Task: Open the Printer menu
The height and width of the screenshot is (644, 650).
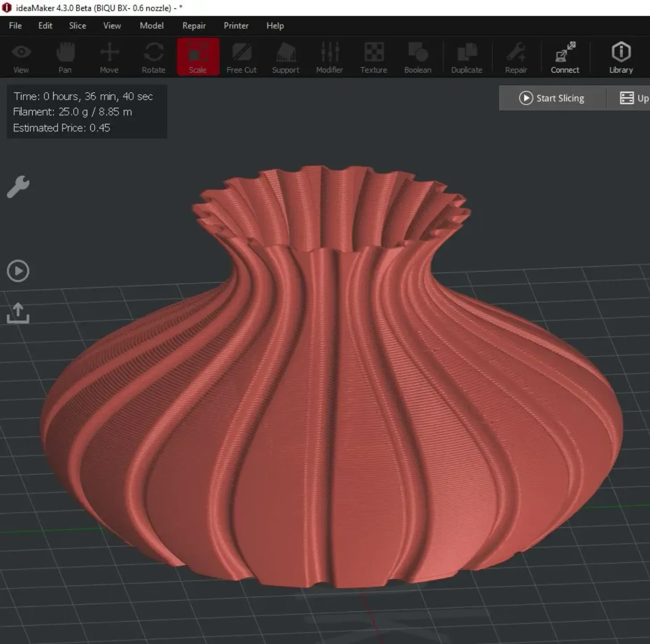Action: [x=236, y=25]
